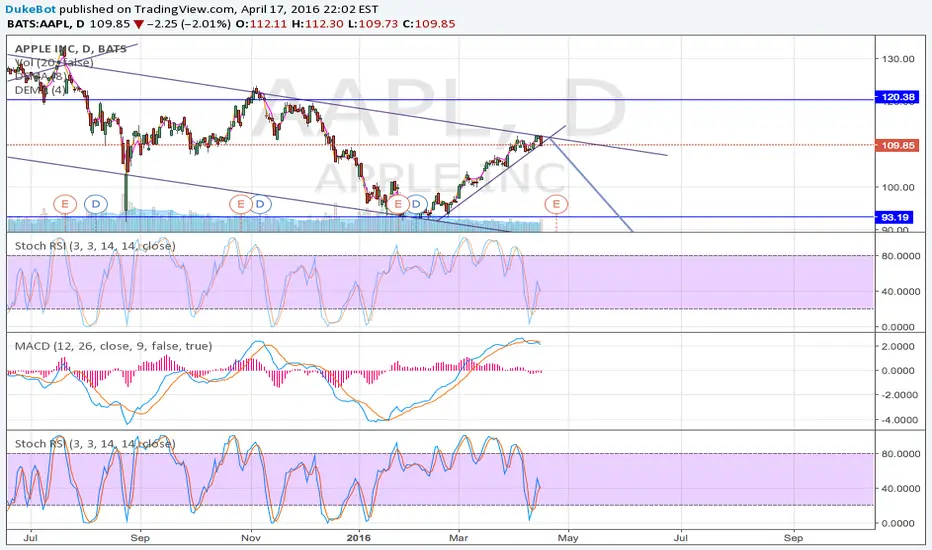This screenshot has height=550, width=932.
Task: Click the upcoming E earnings marker before May
Action: [x=556, y=205]
